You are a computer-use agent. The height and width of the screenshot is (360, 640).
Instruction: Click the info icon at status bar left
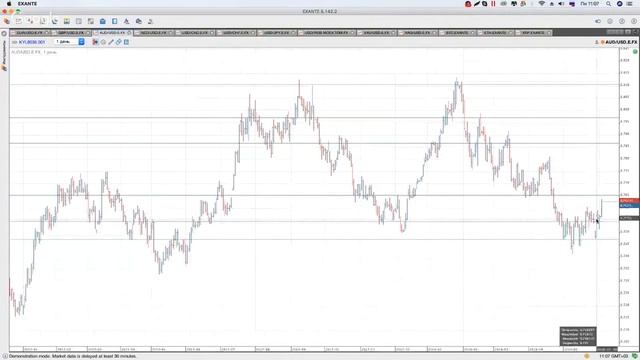coord(5,356)
